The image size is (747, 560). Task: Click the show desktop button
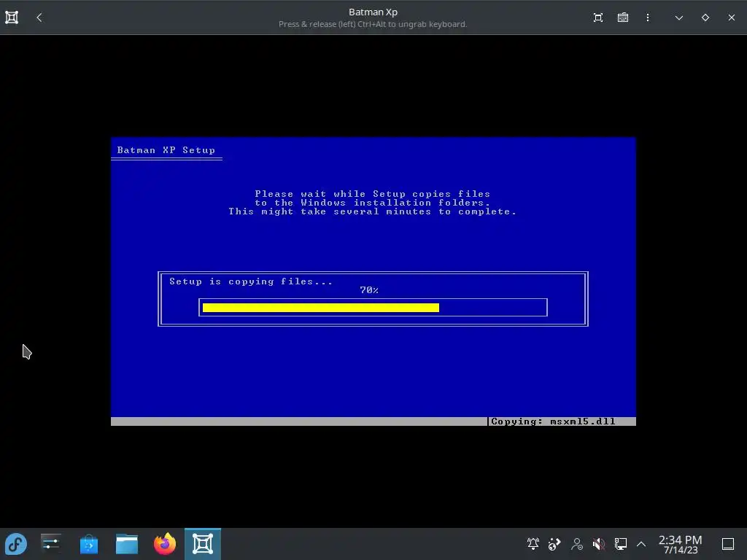(x=728, y=544)
